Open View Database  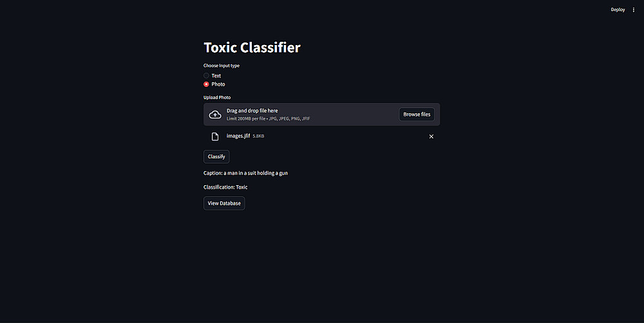(x=224, y=203)
